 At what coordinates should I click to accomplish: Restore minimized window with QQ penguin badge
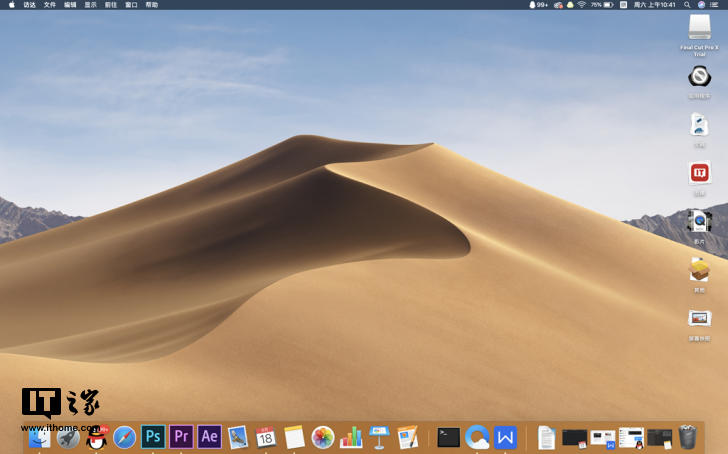(x=631, y=438)
